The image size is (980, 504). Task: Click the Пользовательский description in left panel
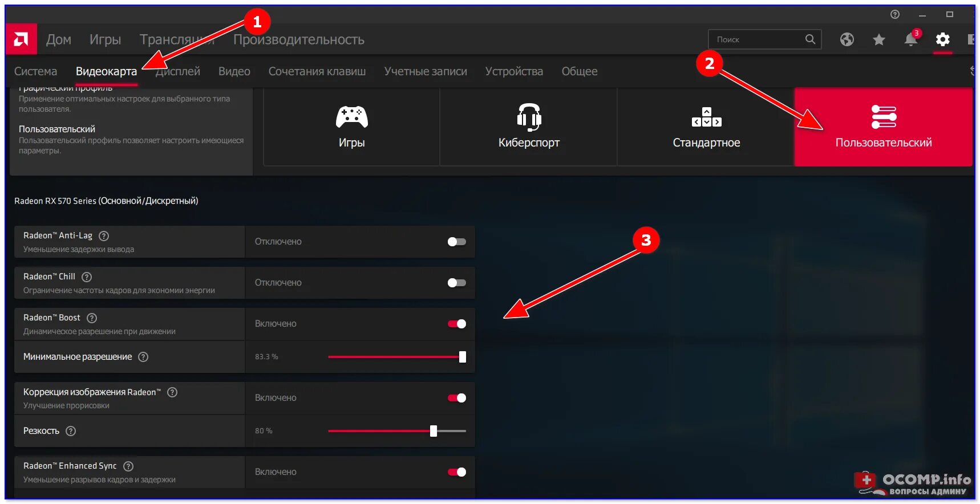coord(131,145)
